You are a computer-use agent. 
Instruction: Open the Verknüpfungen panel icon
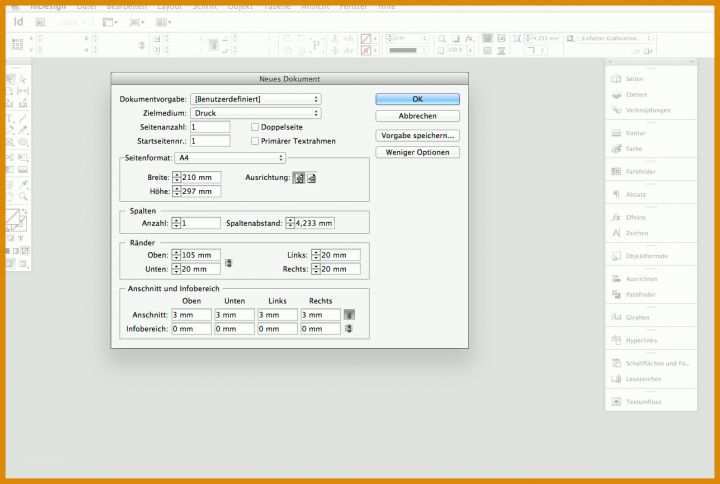[616, 110]
